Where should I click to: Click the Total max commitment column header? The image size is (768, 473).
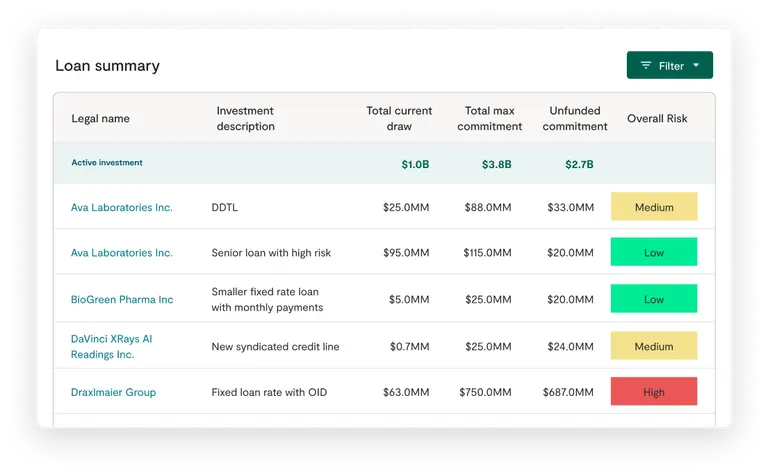coord(489,118)
